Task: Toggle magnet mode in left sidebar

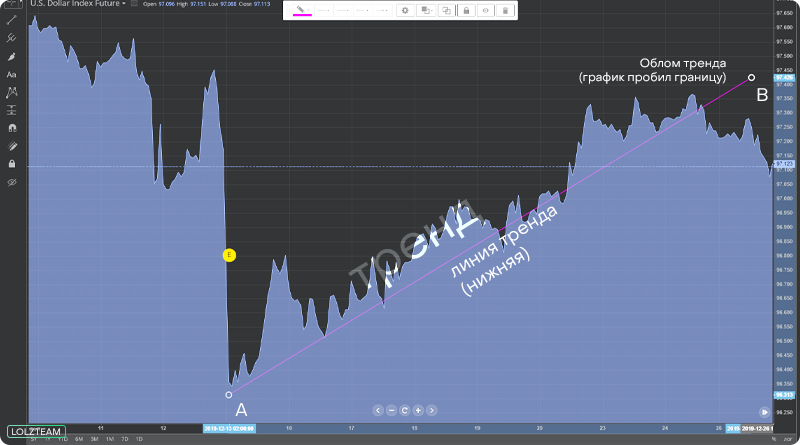Action: (x=11, y=128)
